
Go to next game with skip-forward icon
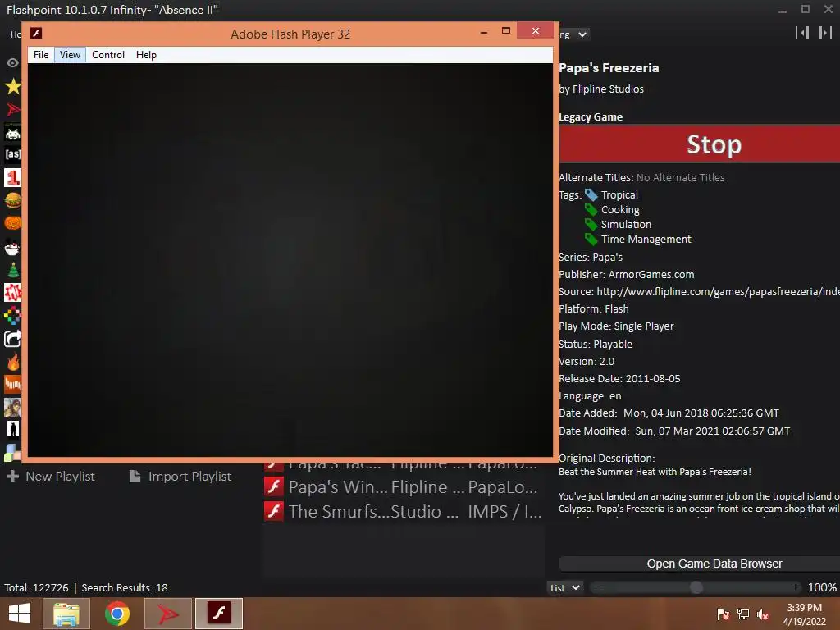[825, 33]
